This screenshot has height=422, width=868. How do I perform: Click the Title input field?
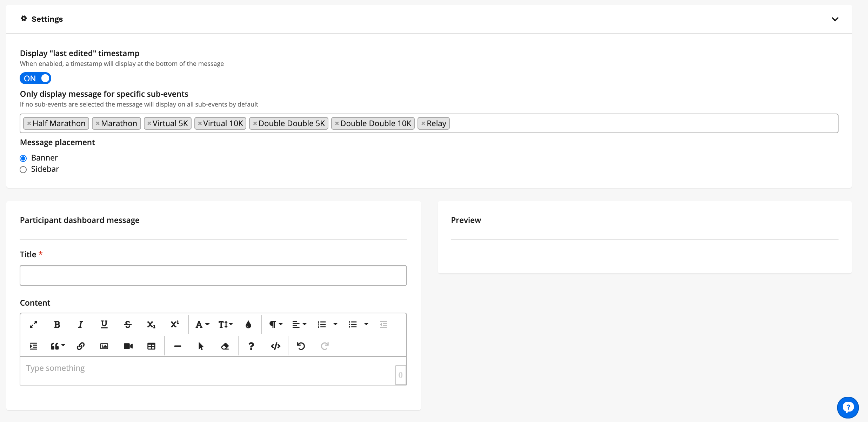click(213, 275)
